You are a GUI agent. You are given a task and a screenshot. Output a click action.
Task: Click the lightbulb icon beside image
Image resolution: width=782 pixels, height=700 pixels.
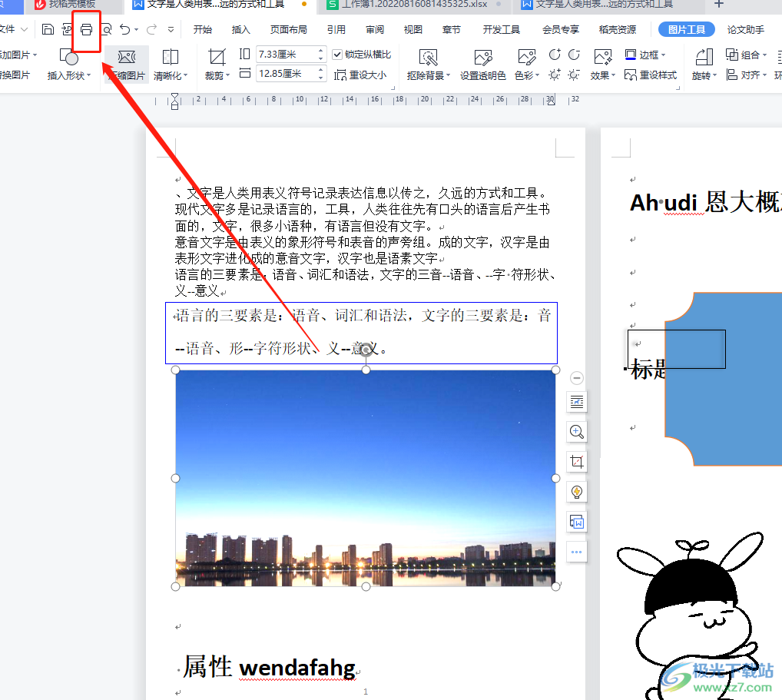pos(577,492)
